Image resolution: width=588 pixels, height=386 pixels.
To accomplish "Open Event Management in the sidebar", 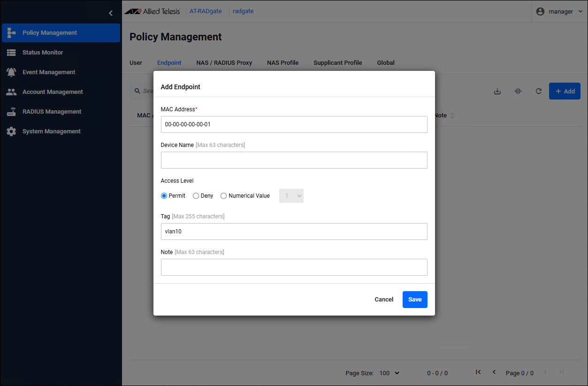I will pyautogui.click(x=48, y=72).
